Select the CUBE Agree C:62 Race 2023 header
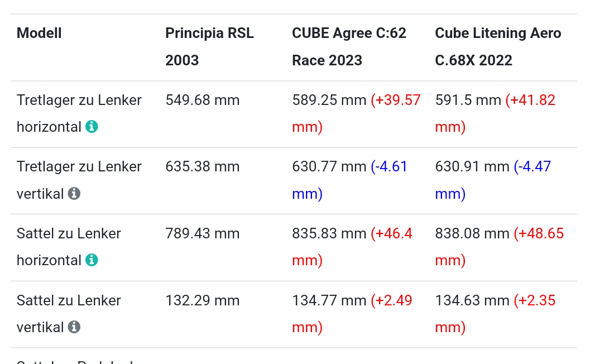595x364 pixels. pos(349,47)
